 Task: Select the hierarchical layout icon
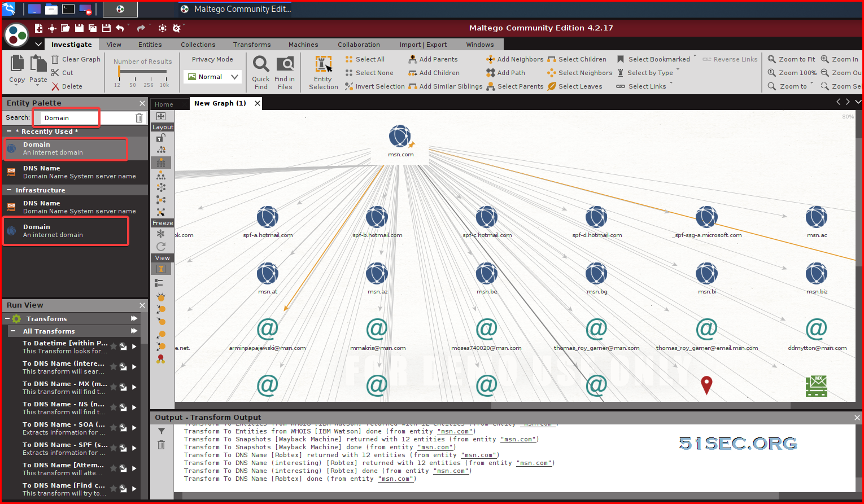(161, 175)
